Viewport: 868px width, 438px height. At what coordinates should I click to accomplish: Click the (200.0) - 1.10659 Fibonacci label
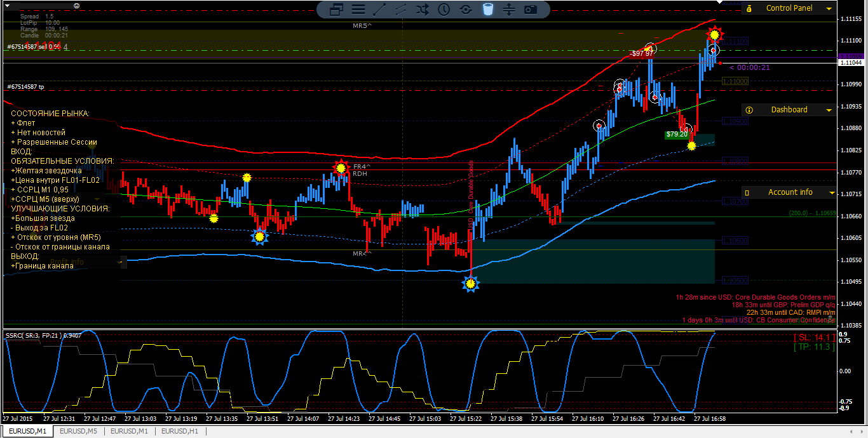(812, 214)
